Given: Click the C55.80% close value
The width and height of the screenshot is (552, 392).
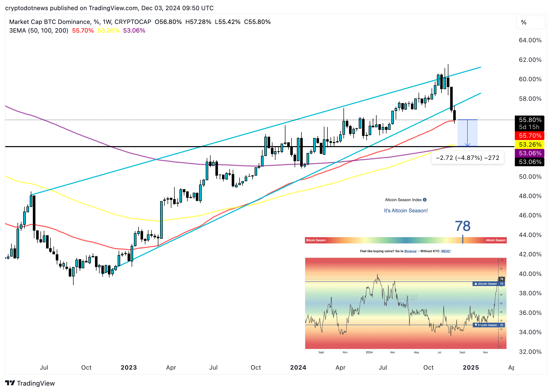Looking at the screenshot, I should [257, 22].
